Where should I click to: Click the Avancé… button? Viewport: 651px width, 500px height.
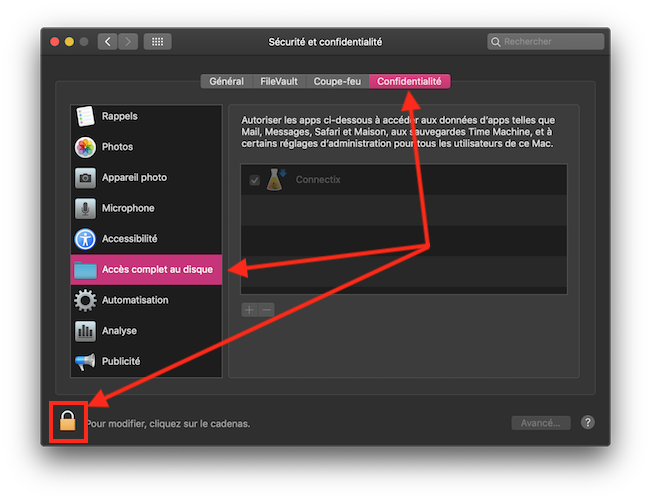click(x=541, y=423)
